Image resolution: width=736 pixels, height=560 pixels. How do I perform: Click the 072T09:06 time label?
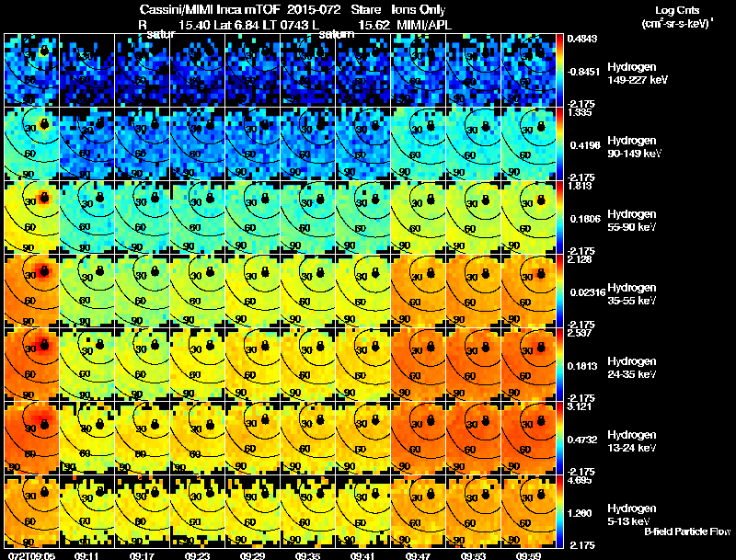click(31, 555)
